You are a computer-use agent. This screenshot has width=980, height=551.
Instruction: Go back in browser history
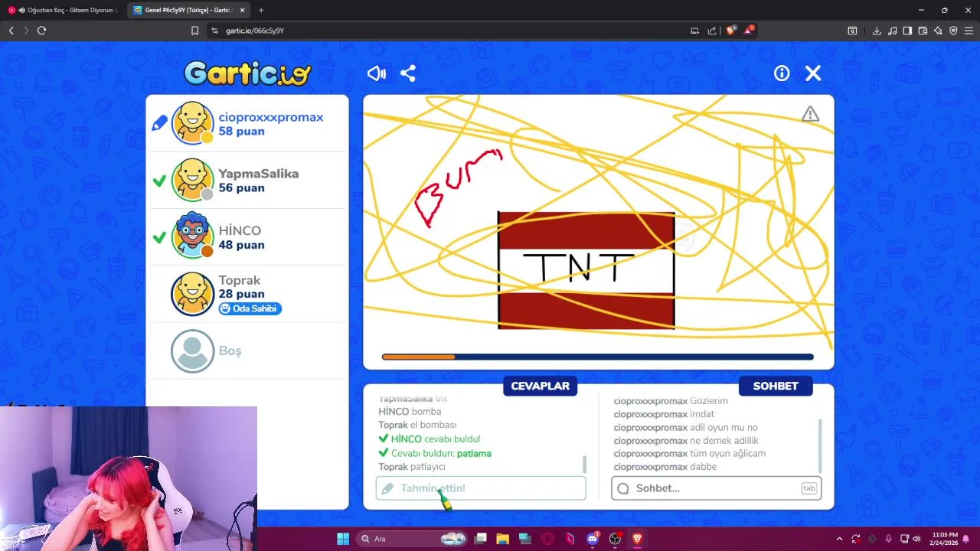pos(11,31)
